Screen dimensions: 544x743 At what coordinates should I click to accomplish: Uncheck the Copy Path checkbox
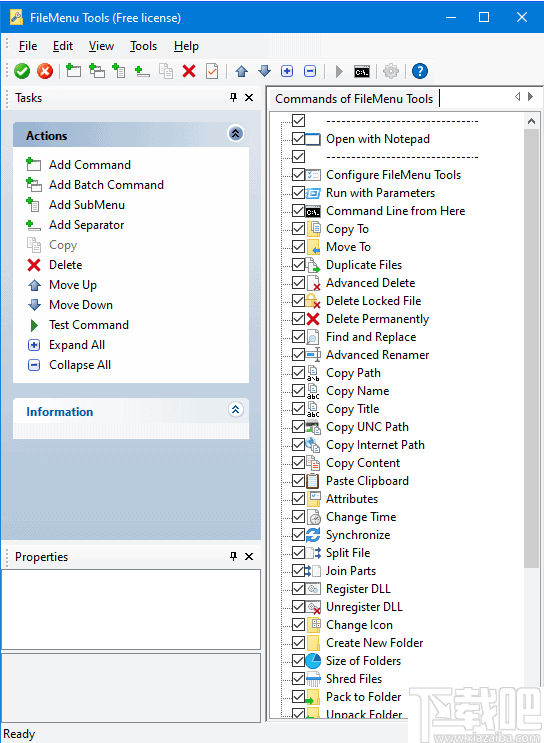(x=298, y=373)
